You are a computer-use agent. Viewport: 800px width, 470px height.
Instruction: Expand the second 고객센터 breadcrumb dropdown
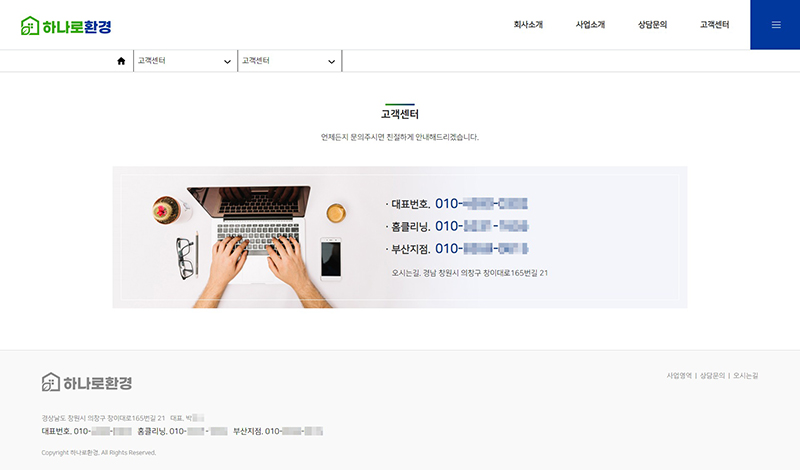coord(289,61)
